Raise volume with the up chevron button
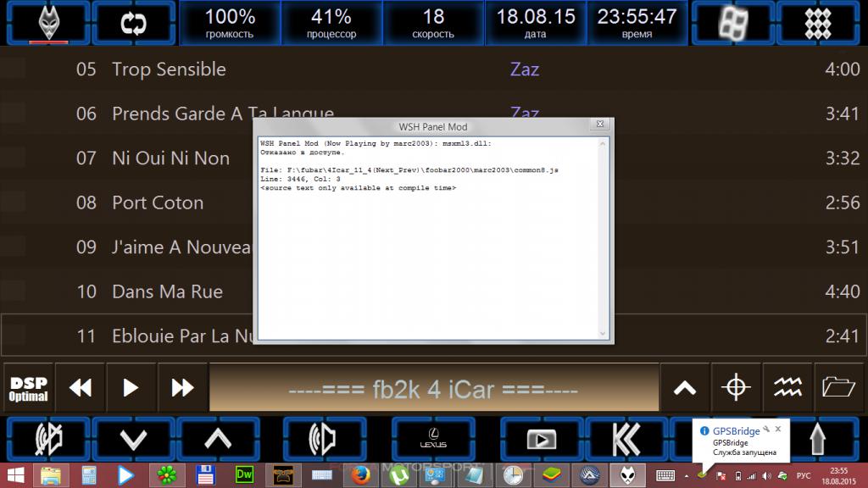The image size is (868, 488). [x=218, y=439]
